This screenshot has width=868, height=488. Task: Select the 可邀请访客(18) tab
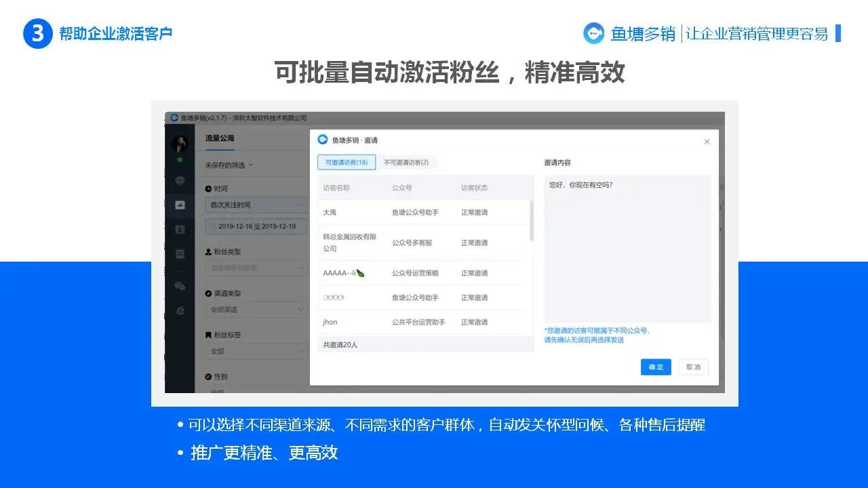click(x=347, y=162)
